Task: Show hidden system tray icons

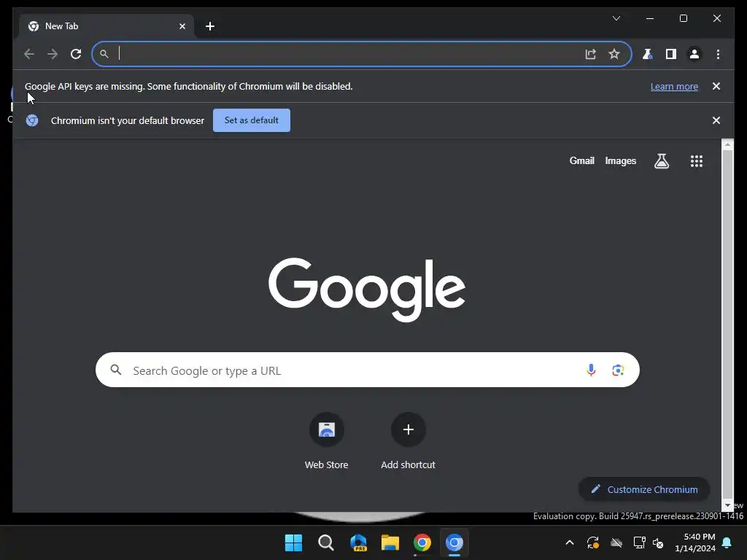Action: [x=569, y=542]
